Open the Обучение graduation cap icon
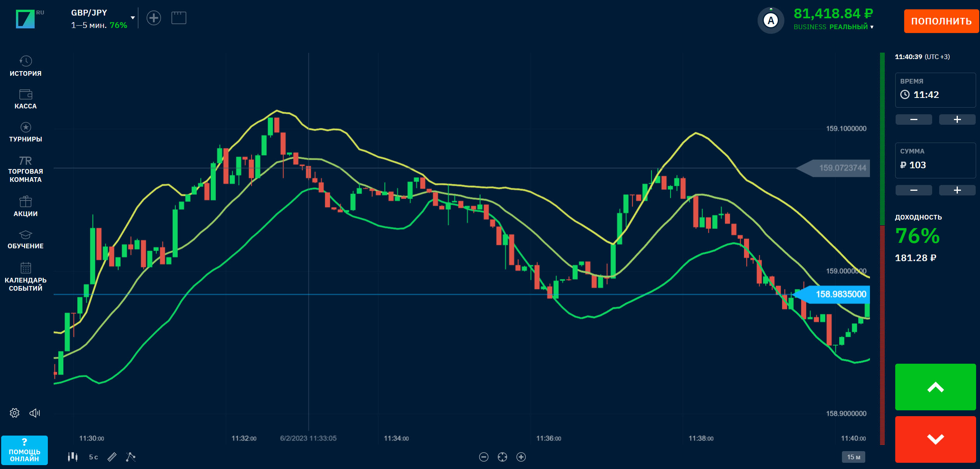This screenshot has width=980, height=469. point(26,235)
